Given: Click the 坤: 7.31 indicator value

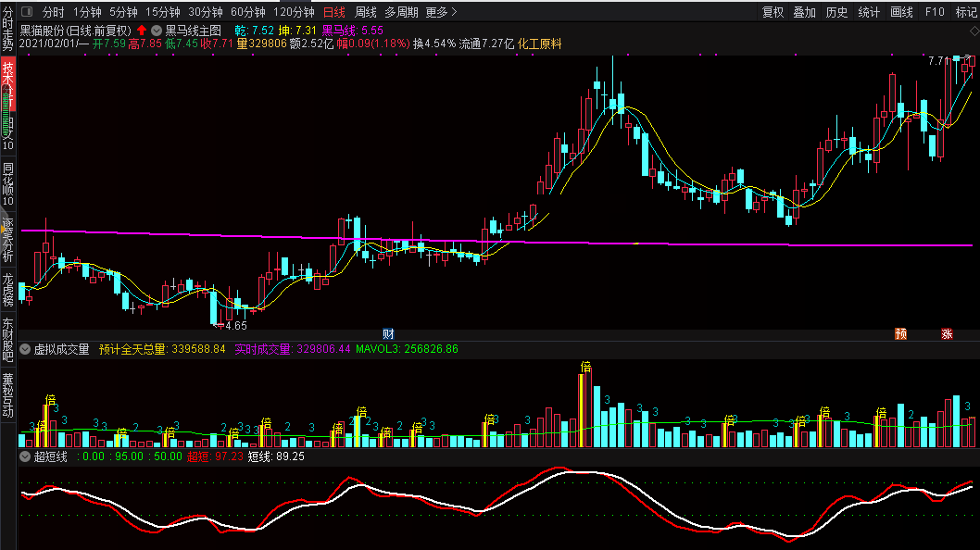Looking at the screenshot, I should (297, 31).
